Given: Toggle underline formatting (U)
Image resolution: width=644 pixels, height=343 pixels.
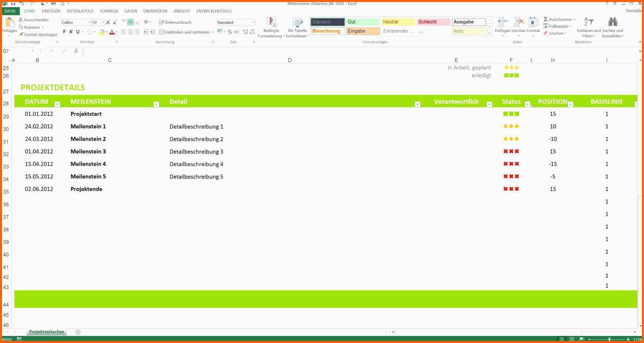Looking at the screenshot, I should pos(78,32).
